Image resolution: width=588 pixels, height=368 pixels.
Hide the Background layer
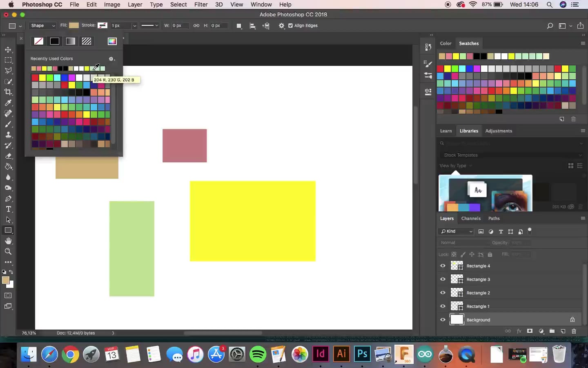point(443,320)
